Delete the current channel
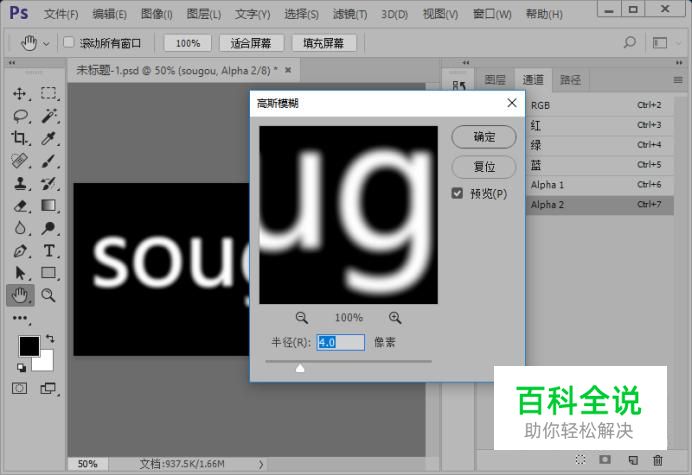 (x=658, y=460)
